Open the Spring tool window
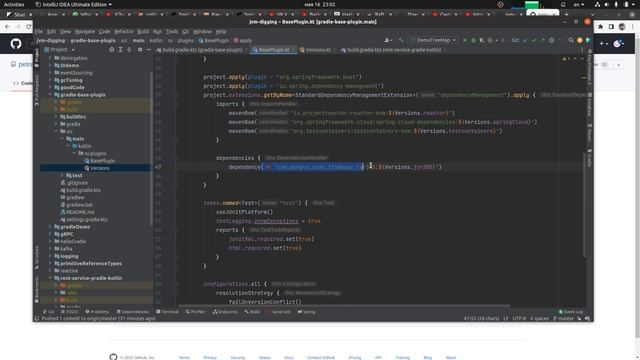 click(307, 312)
